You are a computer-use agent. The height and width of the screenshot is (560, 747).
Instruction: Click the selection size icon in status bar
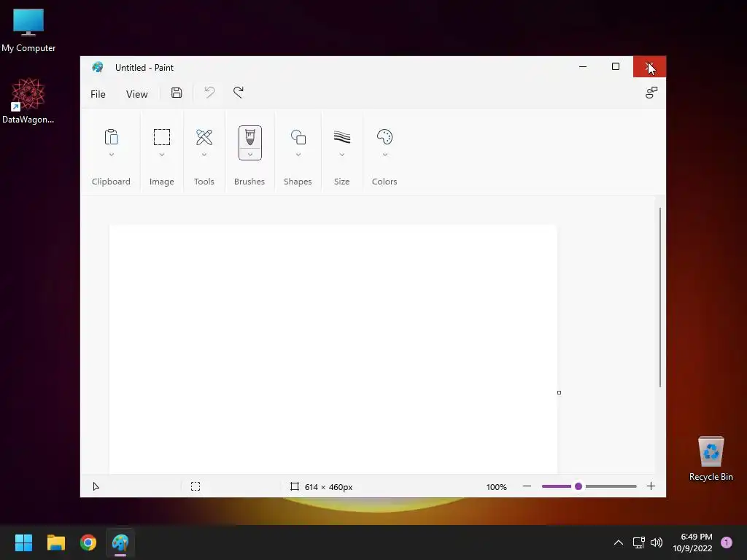click(196, 486)
